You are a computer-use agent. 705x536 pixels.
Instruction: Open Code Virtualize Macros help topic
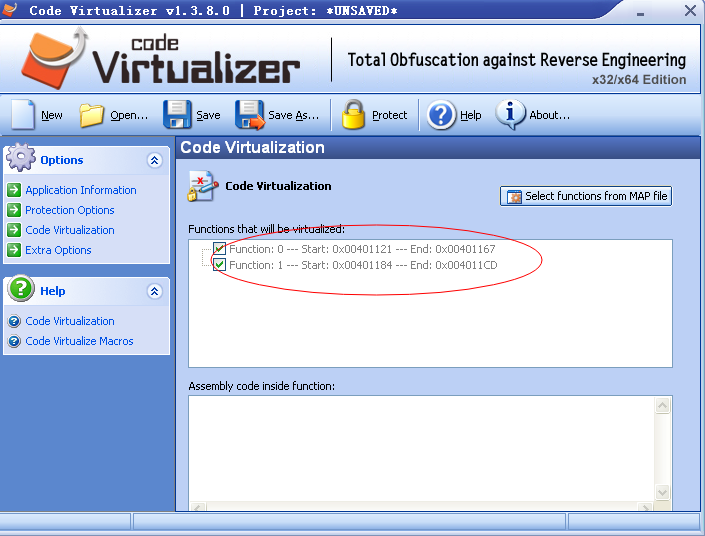tap(79, 341)
